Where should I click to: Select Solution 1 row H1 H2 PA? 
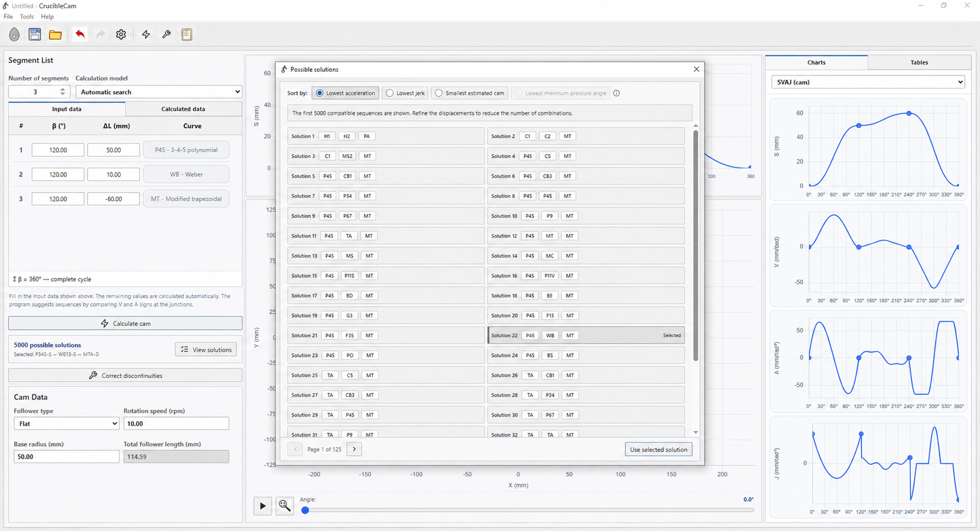coord(386,136)
